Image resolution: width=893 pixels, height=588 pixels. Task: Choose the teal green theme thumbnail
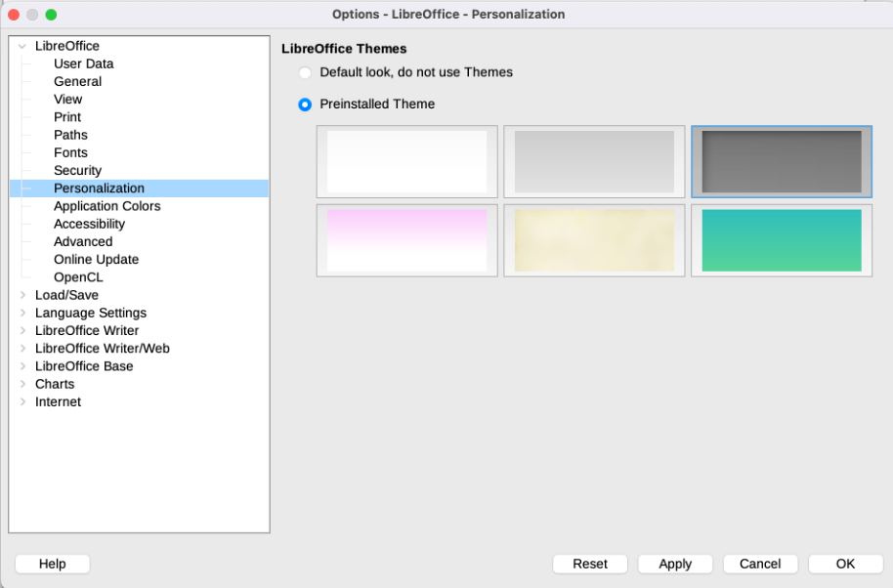(x=782, y=240)
